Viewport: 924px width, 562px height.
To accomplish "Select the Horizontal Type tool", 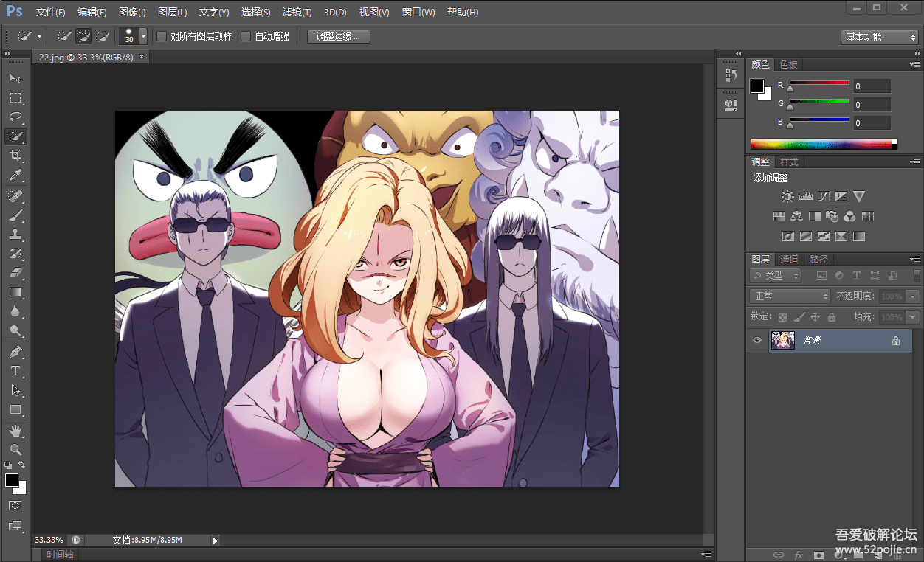I will coord(15,371).
